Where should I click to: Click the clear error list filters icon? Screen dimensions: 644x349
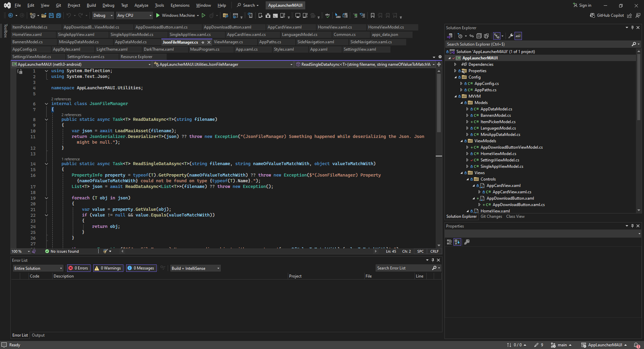(x=163, y=268)
